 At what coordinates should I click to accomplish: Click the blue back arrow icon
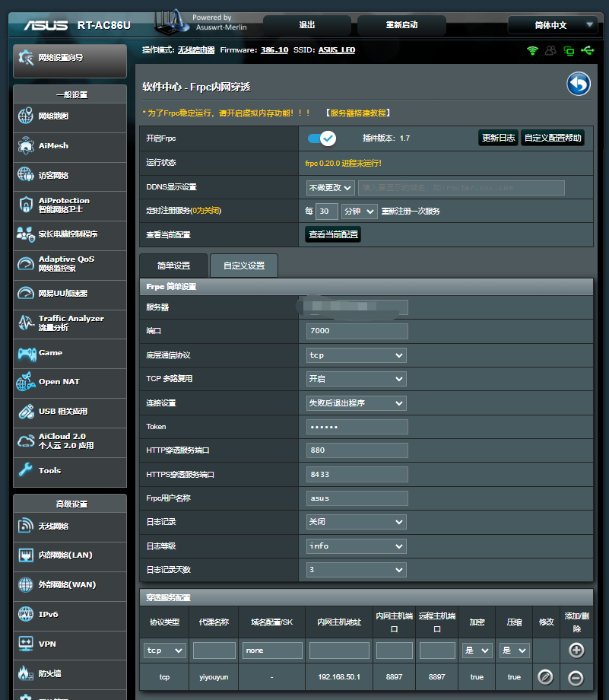[579, 84]
